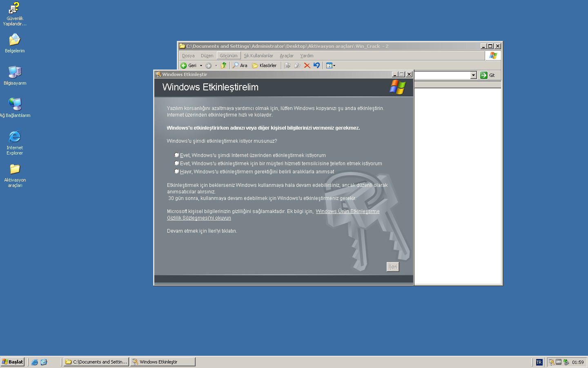This screenshot has width=588, height=368.
Task: Open the Geri back-history dropdown arrow
Action: coord(201,65)
